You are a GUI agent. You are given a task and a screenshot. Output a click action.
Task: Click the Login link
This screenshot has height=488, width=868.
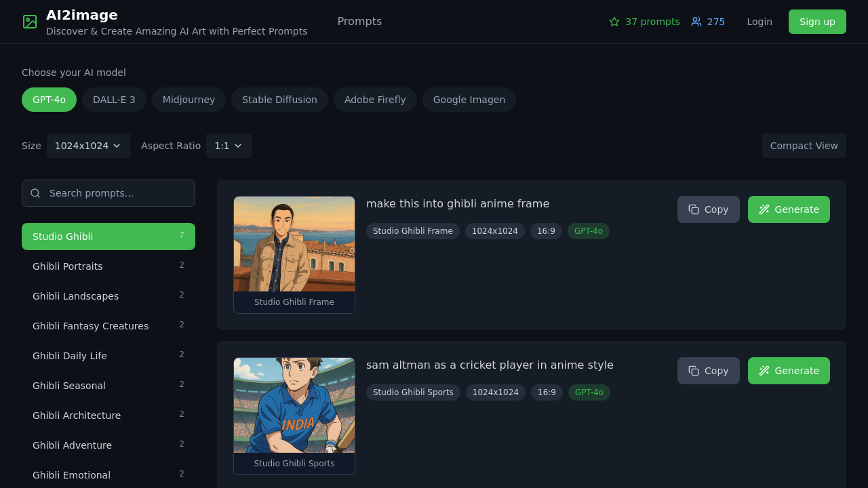759,21
